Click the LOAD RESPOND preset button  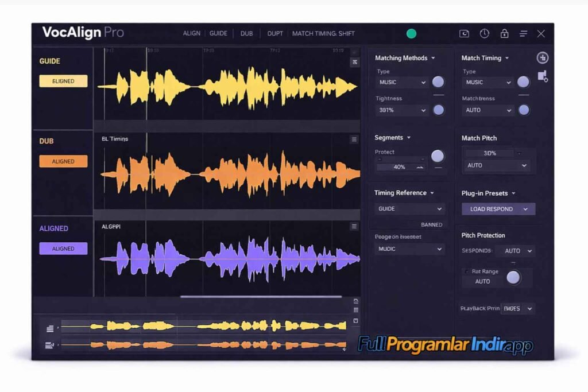pyautogui.click(x=497, y=209)
